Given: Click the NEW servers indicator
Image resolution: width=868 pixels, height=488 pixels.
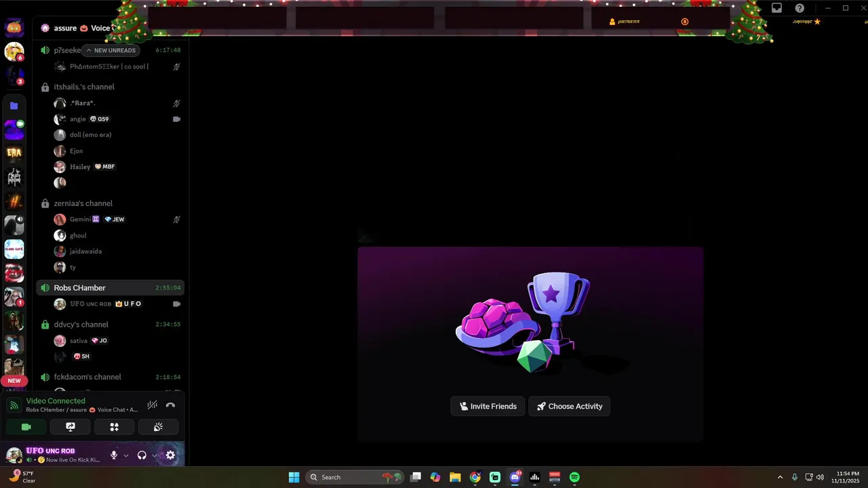Looking at the screenshot, I should 14,381.
